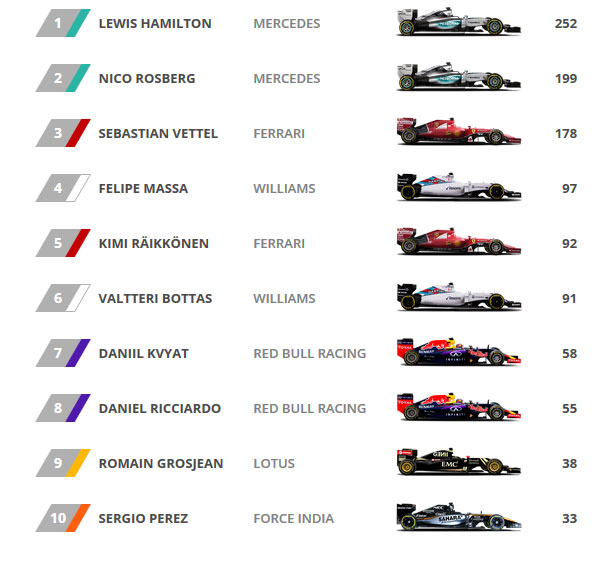Open Daniel Ricciardo's driver name
This screenshot has height=563, width=606.
160,408
